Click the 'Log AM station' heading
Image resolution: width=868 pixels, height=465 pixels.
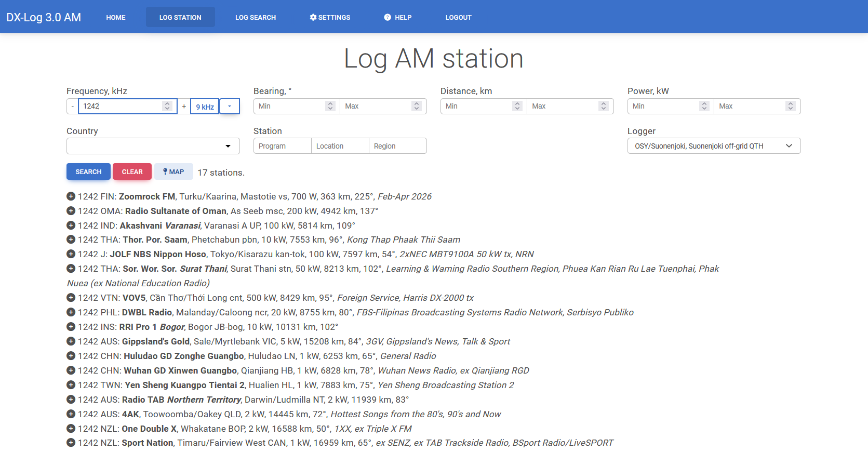(x=434, y=58)
